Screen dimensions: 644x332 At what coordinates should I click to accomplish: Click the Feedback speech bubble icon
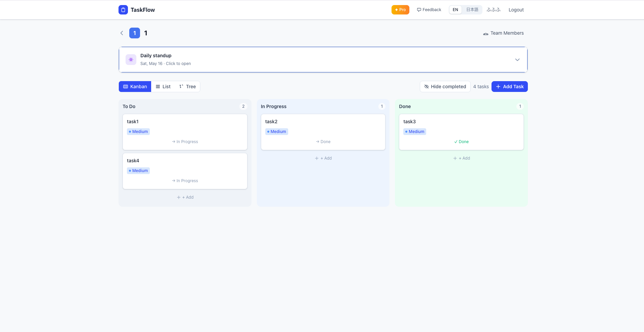click(419, 10)
